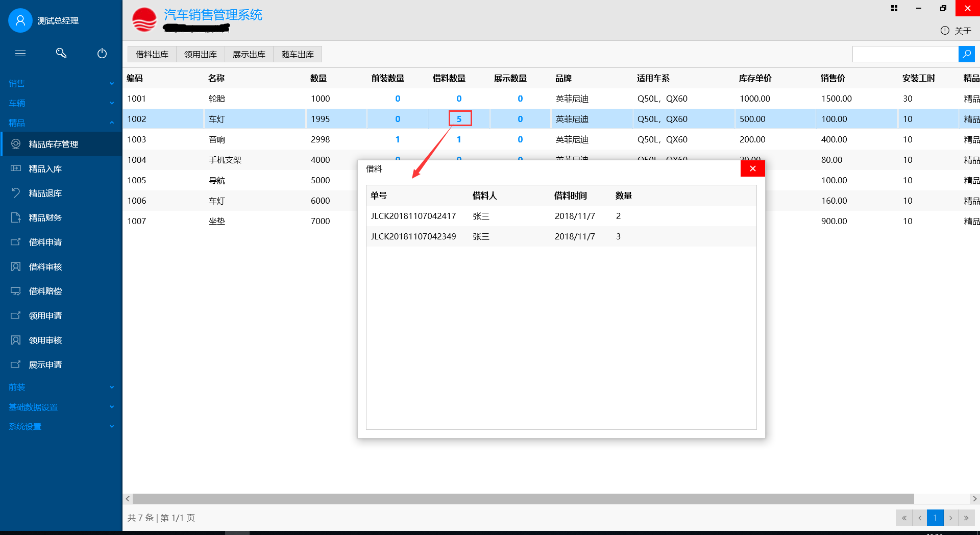The height and width of the screenshot is (535, 980).
Task: Select the 展示出库 tab
Action: pos(249,55)
